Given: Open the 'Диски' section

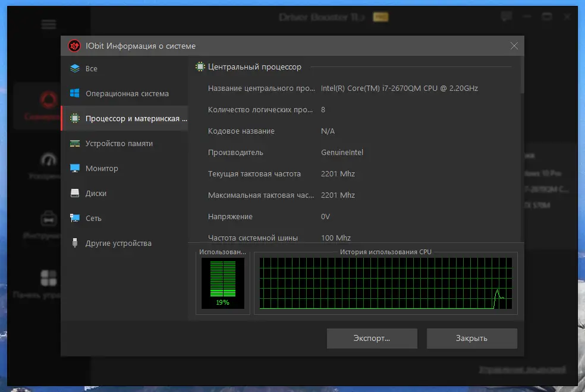Looking at the screenshot, I should coord(124,194).
